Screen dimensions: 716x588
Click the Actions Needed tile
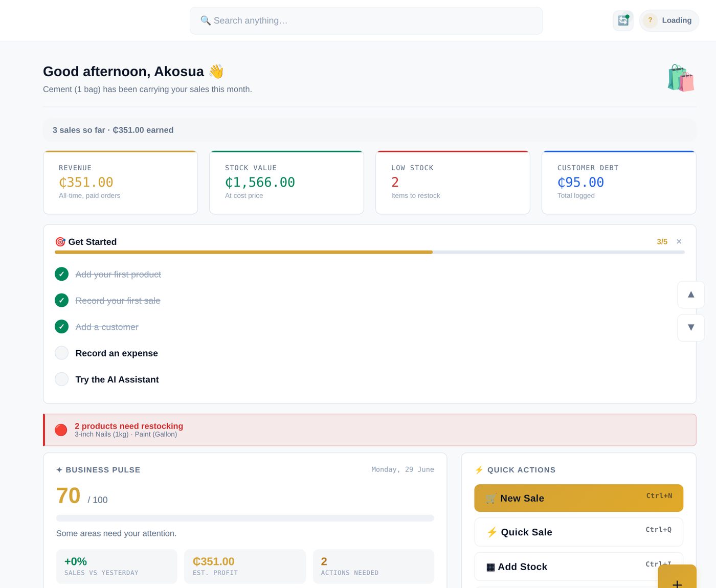pos(373,567)
